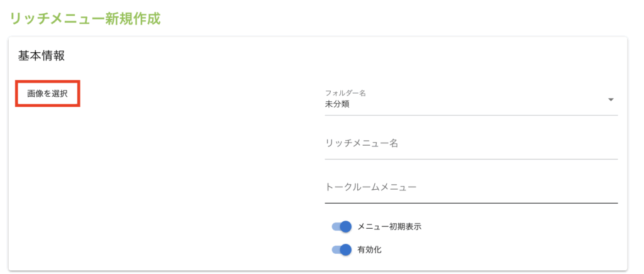Screen dimensions: 644x274
Task: Toggle the メニュー初期表示 switch
Action: (x=341, y=227)
